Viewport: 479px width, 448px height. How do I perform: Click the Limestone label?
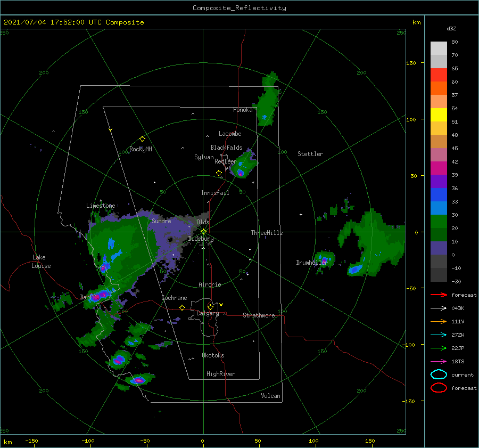pos(101,206)
